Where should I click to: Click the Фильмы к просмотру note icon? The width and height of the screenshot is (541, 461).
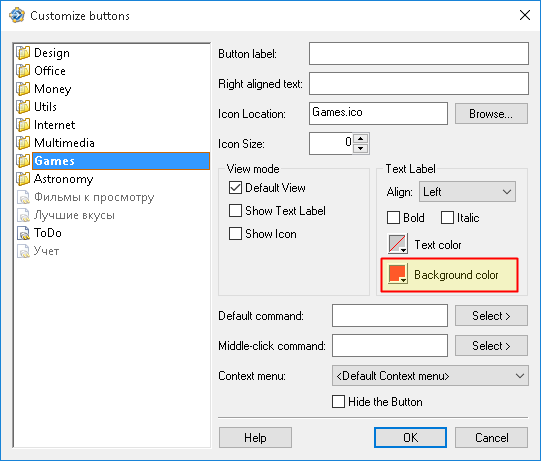(23, 197)
